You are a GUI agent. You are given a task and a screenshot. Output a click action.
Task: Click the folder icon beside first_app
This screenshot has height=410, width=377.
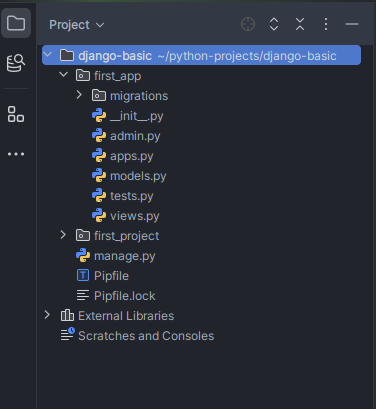(x=83, y=76)
